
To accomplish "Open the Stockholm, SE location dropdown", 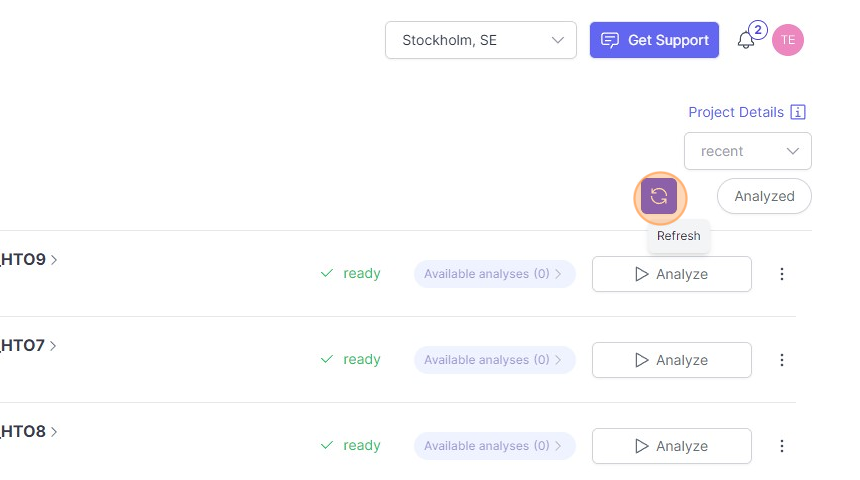I will (x=481, y=40).
